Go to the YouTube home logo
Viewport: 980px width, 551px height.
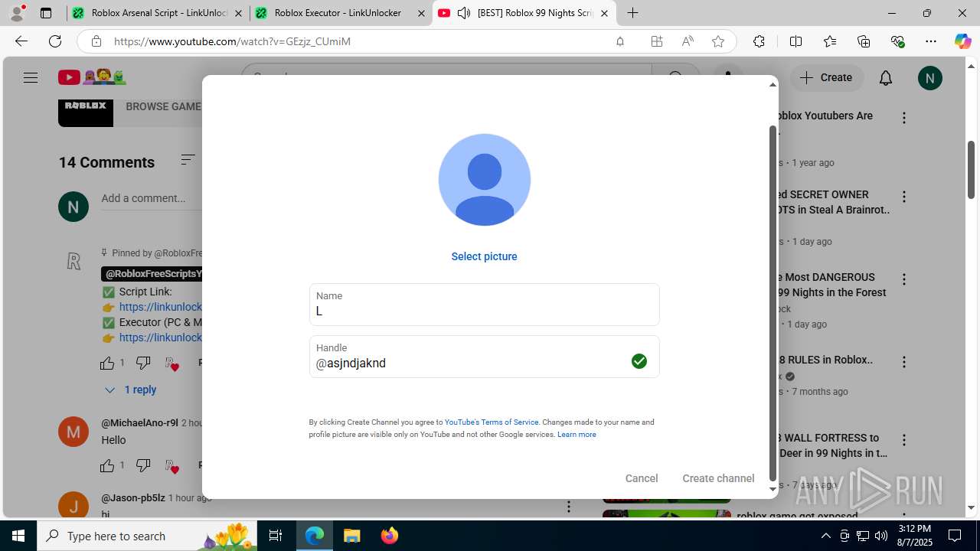click(x=92, y=77)
